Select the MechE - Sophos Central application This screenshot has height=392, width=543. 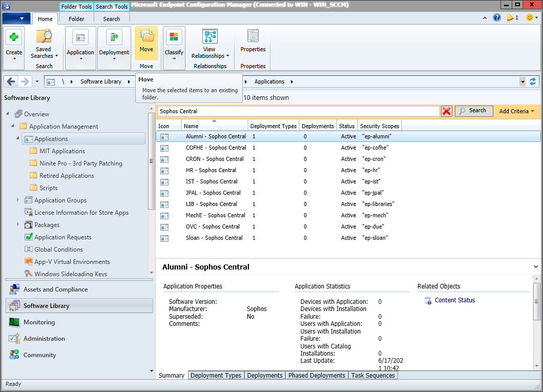(x=348, y=215)
